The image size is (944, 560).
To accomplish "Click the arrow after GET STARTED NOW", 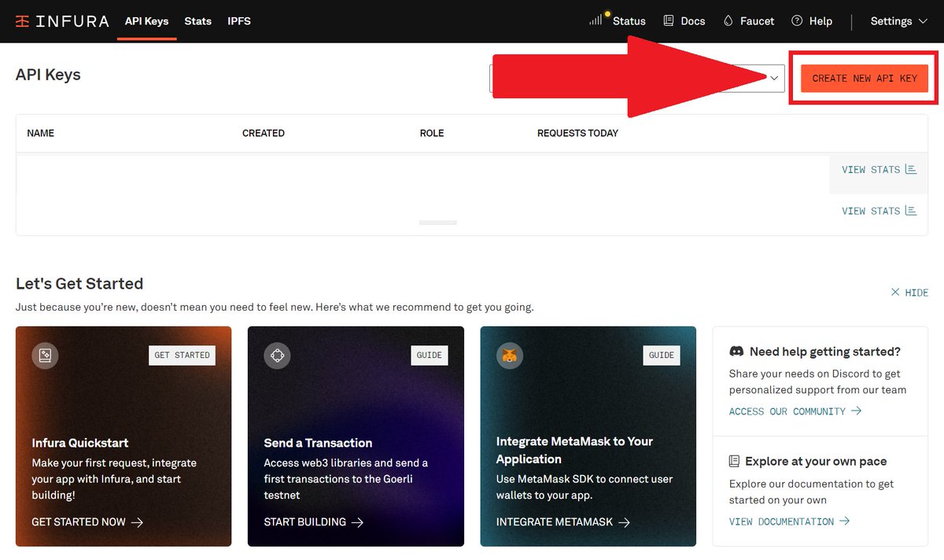I will (137, 521).
